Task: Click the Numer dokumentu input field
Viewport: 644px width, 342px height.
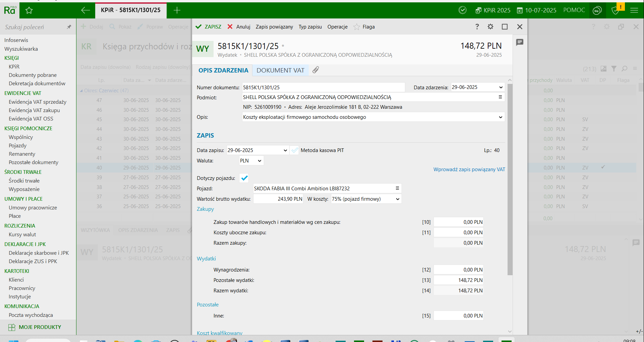Action: click(x=323, y=87)
